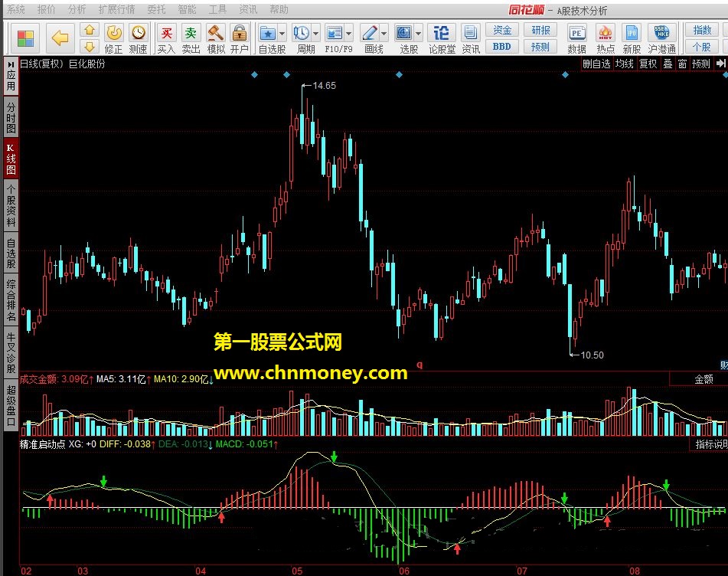Click the BBD button
Viewport: 728px width, 576px height.
(x=502, y=47)
